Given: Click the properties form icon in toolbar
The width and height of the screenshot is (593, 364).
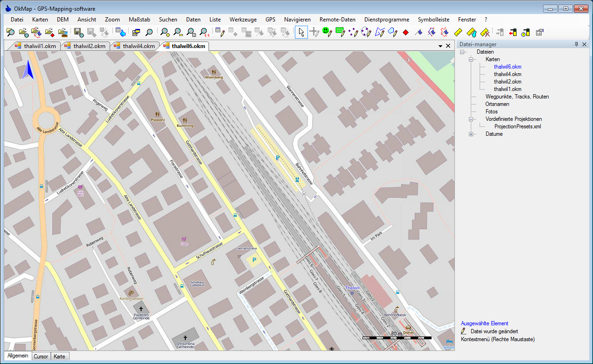Looking at the screenshot, I should coord(539,32).
